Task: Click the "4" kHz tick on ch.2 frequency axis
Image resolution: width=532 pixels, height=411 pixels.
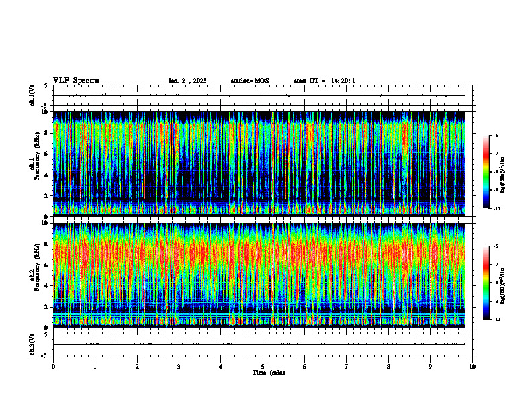Action: click(47, 286)
